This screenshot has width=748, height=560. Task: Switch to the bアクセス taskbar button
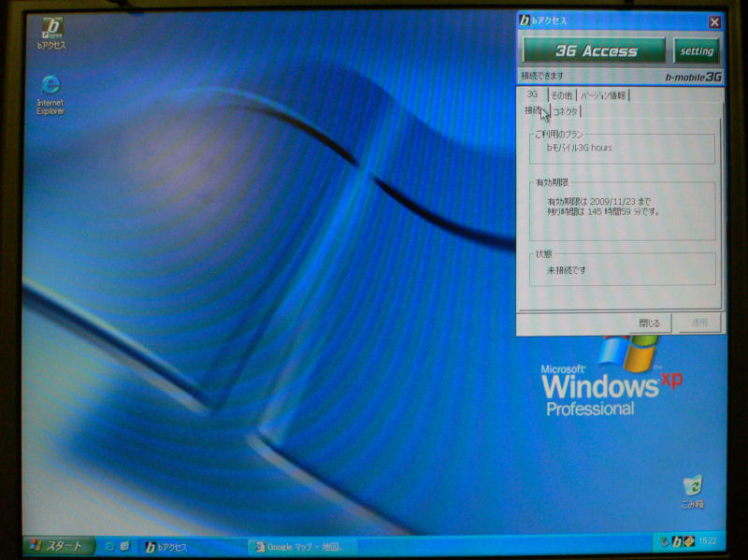pos(191,547)
